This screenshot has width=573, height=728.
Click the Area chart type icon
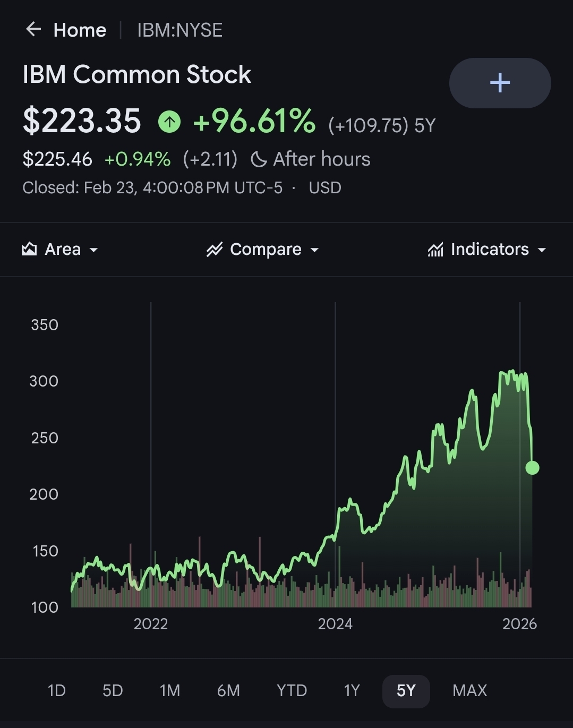tap(29, 249)
